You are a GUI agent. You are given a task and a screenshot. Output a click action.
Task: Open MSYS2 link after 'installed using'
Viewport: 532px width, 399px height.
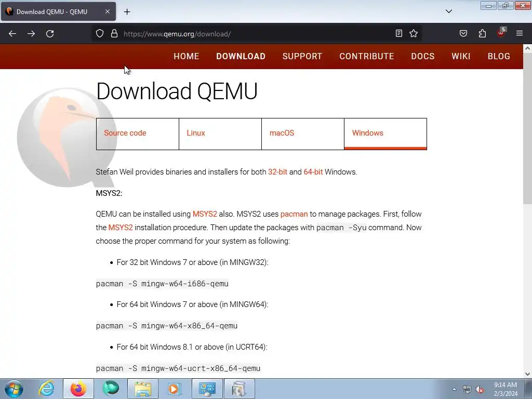click(205, 214)
